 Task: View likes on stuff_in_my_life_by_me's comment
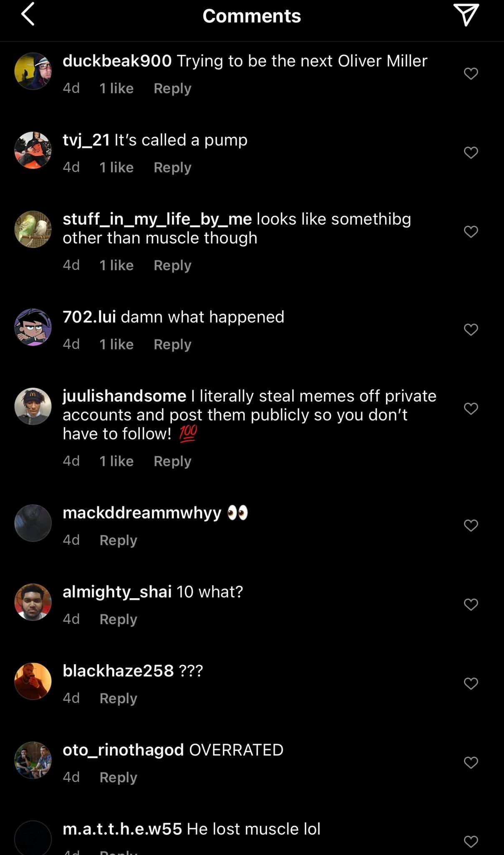coord(116,265)
